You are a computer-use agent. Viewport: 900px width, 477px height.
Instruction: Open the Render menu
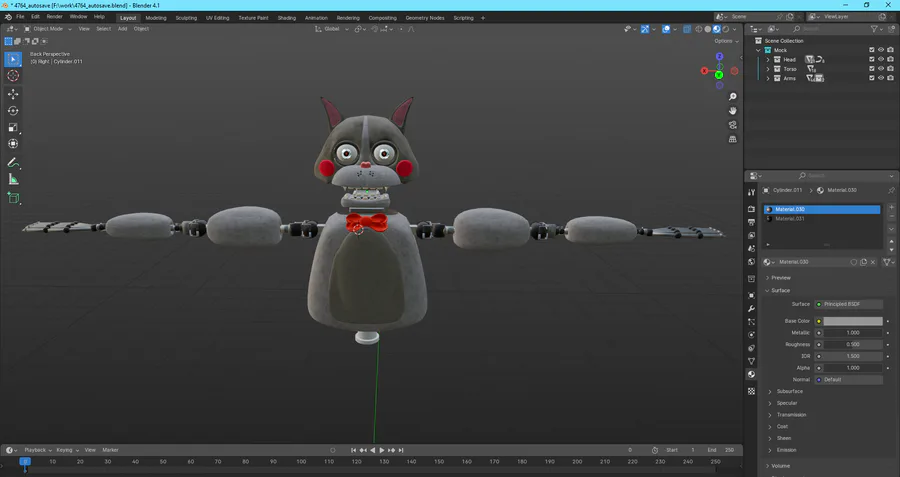coord(55,17)
